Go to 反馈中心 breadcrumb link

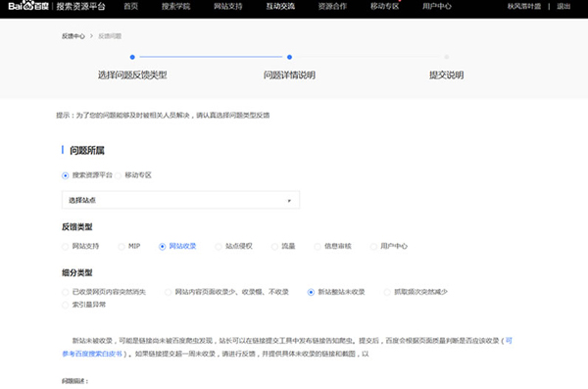click(73, 36)
